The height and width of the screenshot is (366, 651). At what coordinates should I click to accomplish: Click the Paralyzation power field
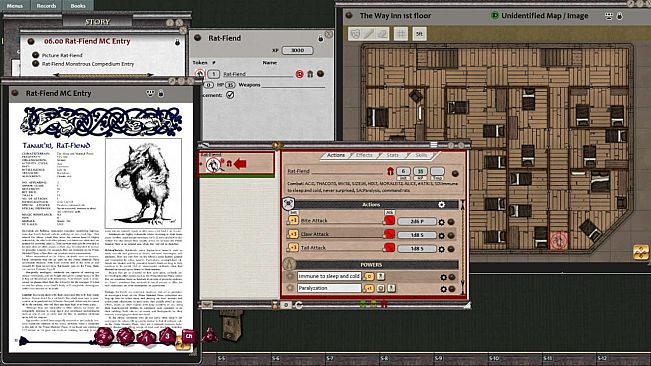(329, 288)
